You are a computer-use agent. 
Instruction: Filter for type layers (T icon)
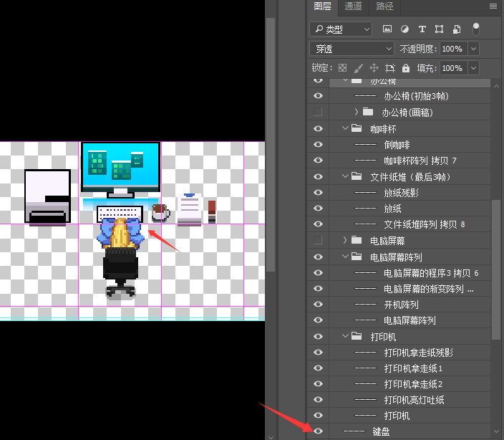tap(422, 29)
